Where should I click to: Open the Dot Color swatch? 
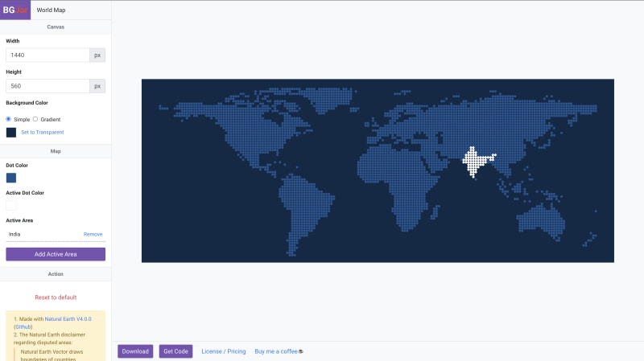point(11,178)
